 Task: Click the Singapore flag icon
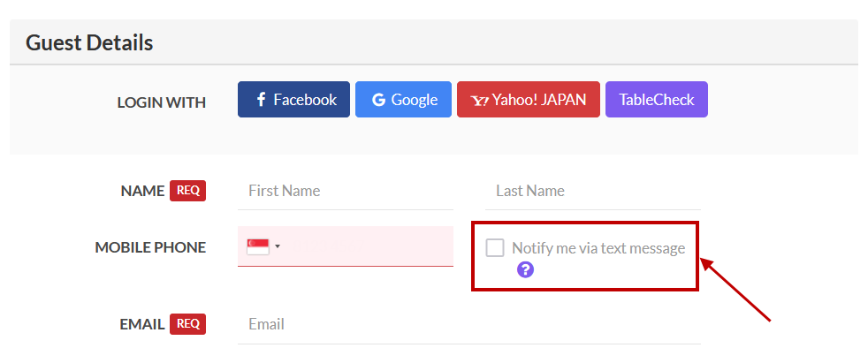pyautogui.click(x=257, y=246)
